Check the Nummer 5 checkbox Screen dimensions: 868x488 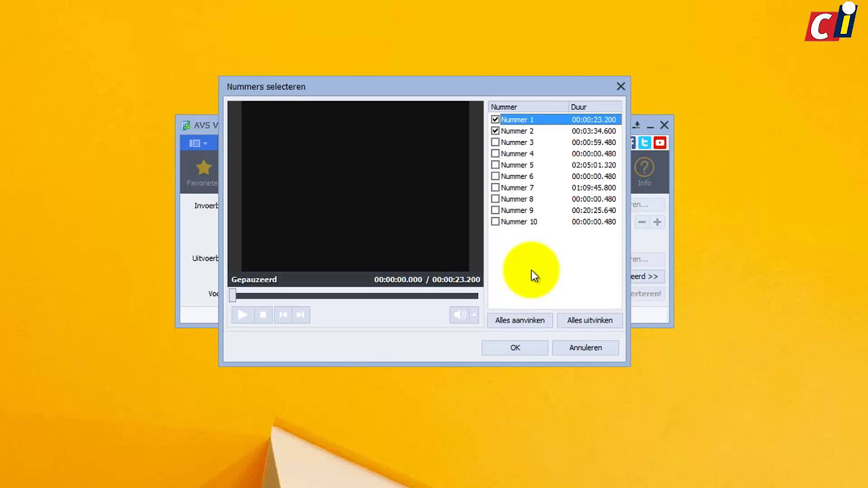tap(495, 165)
